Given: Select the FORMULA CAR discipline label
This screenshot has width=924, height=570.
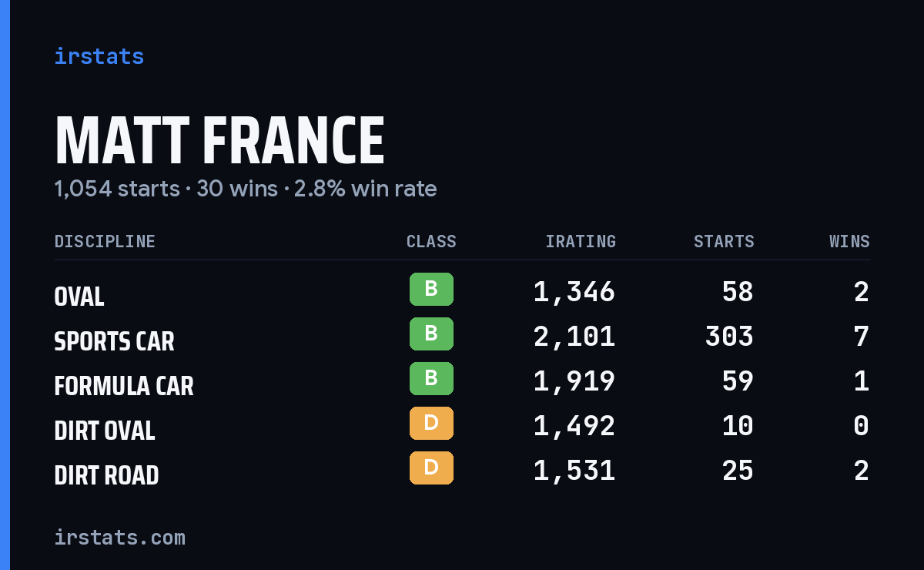Looking at the screenshot, I should 124,386.
